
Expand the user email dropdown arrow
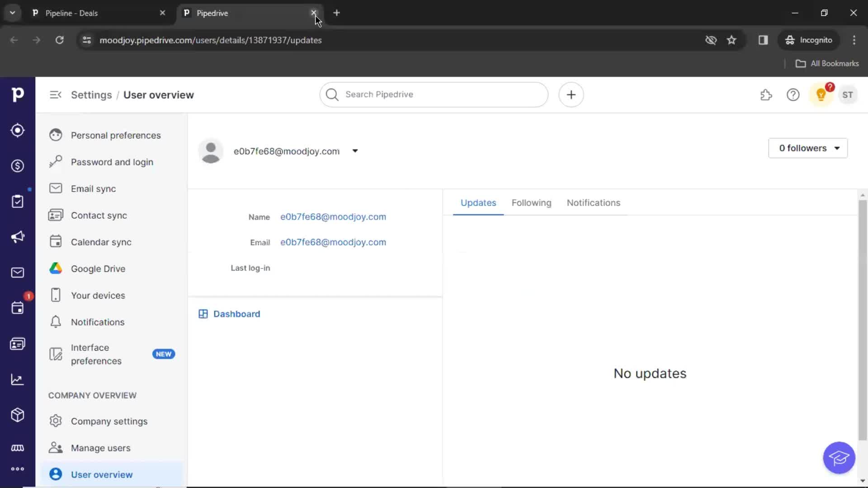(355, 151)
